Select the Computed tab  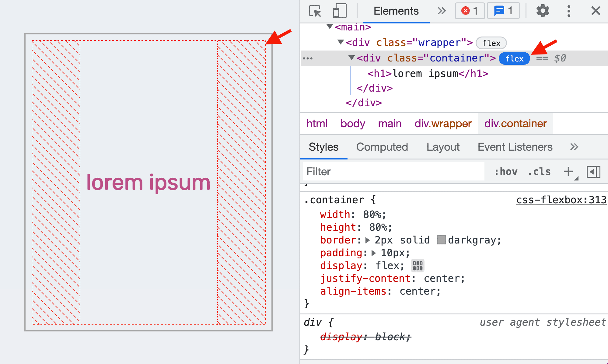pyautogui.click(x=382, y=146)
